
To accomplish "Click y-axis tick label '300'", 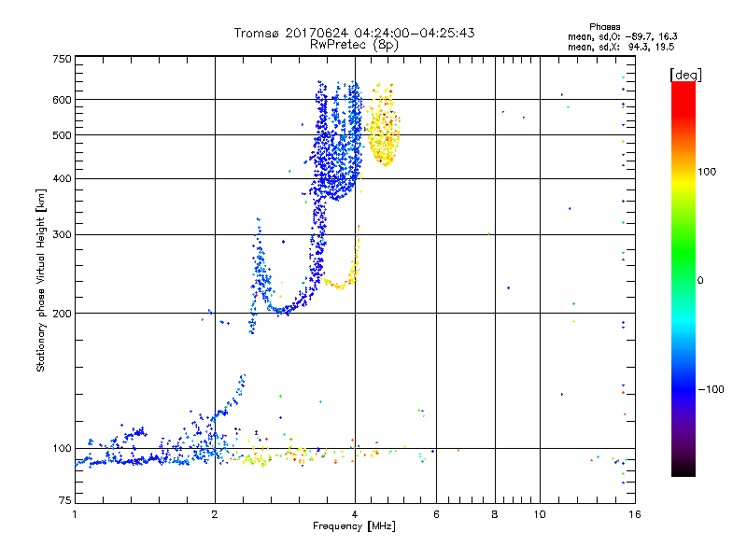I will (x=63, y=235).
